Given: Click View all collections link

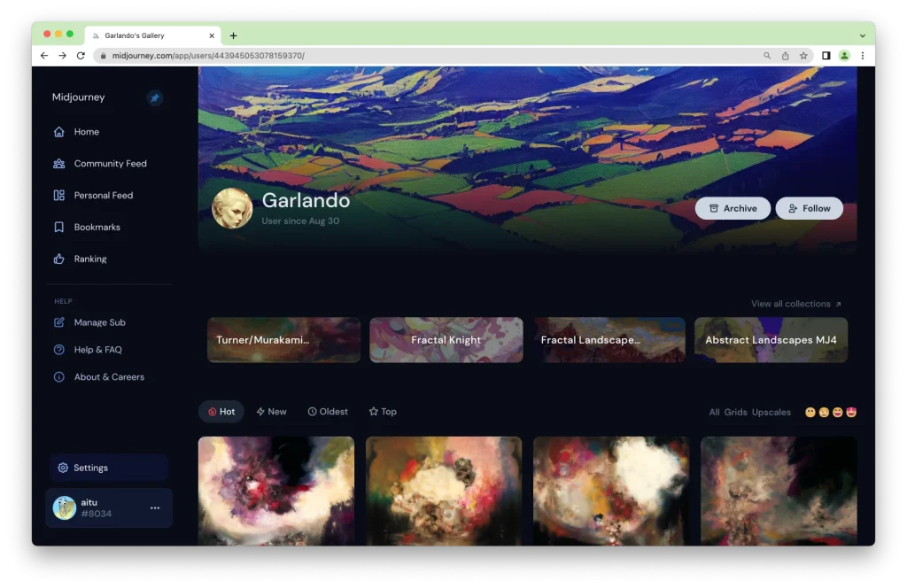Looking at the screenshot, I should (x=795, y=304).
